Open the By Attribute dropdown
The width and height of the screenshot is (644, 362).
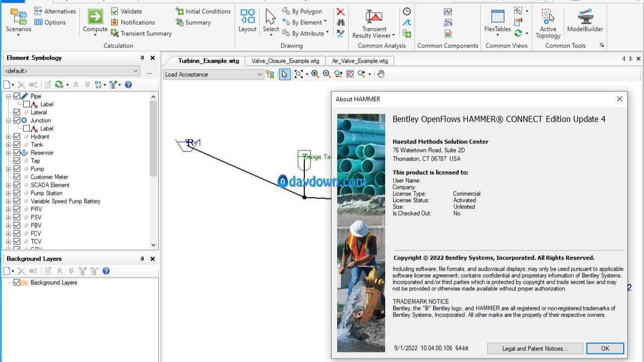tap(305, 33)
